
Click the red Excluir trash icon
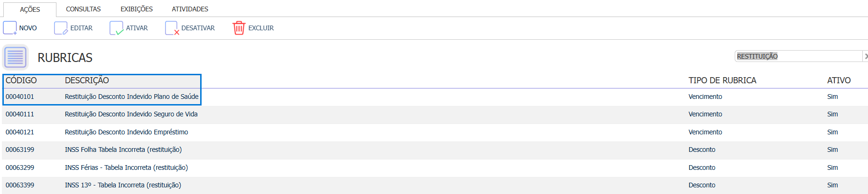point(239,28)
